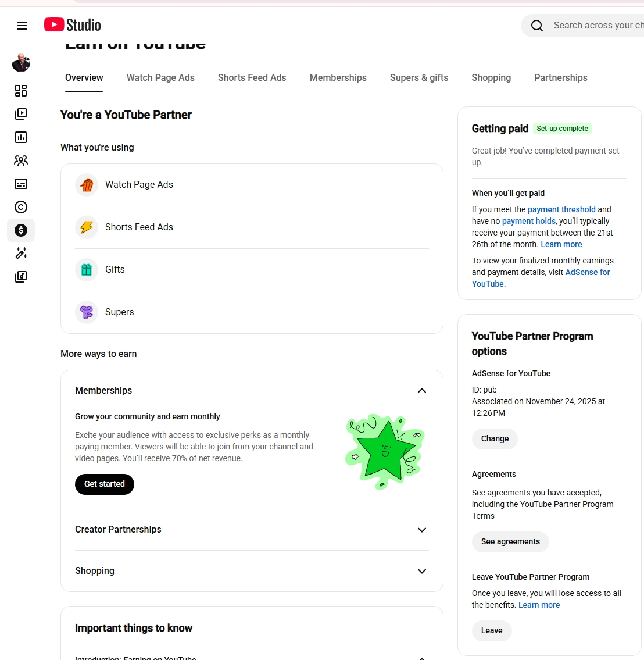Click the Supers row label
This screenshot has width=644, height=660.
(120, 312)
